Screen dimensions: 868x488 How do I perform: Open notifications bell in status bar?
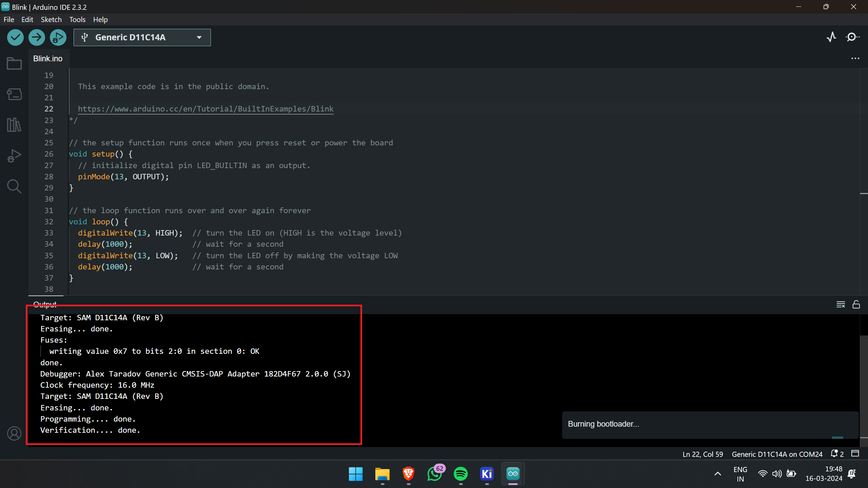pos(837,454)
